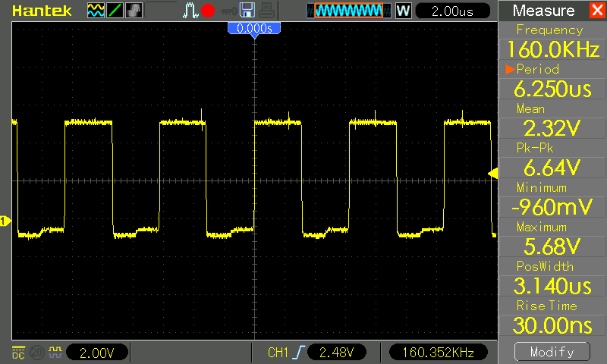Image resolution: width=607 pixels, height=364 pixels.
Task: Click the W window mode icon
Action: 403,11
